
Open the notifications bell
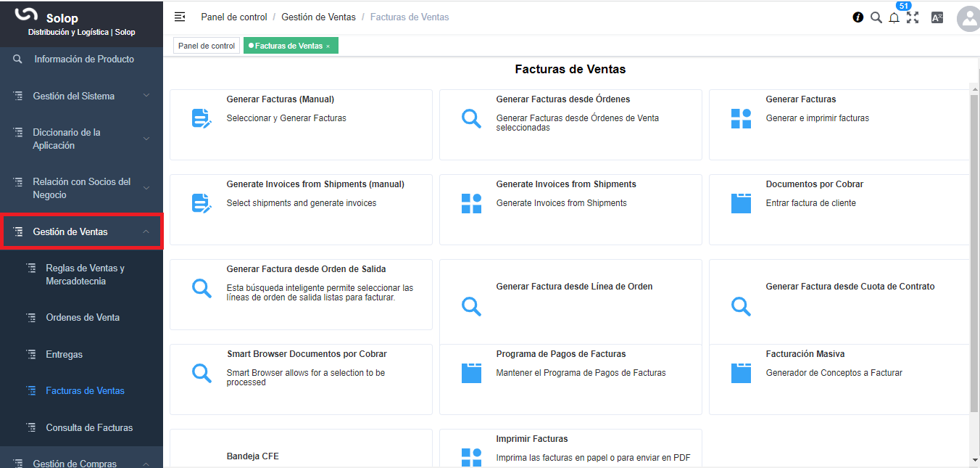click(894, 18)
